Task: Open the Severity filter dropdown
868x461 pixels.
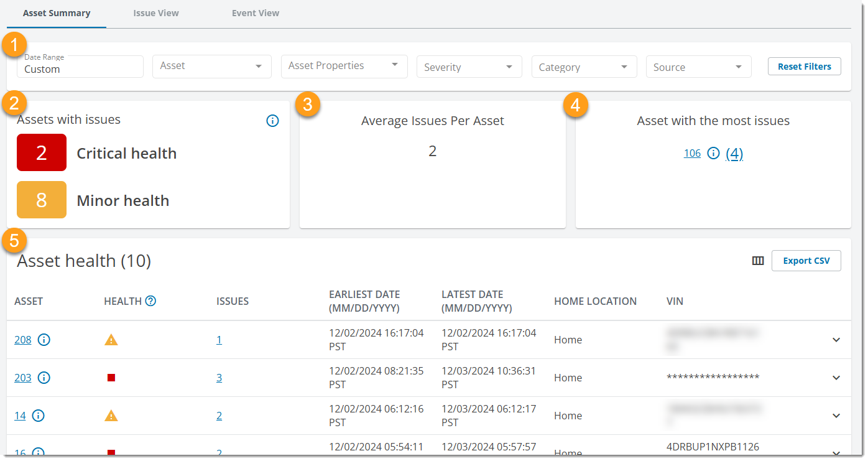Action: tap(469, 67)
